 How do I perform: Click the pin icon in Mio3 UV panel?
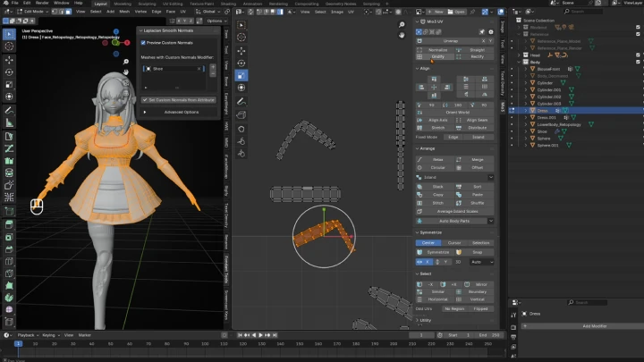click(x=482, y=31)
